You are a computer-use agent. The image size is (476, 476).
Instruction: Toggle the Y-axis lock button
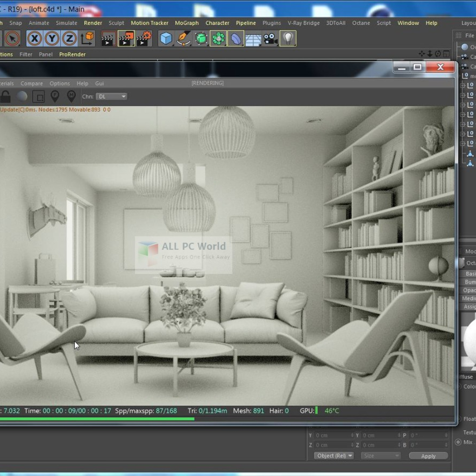point(52,39)
